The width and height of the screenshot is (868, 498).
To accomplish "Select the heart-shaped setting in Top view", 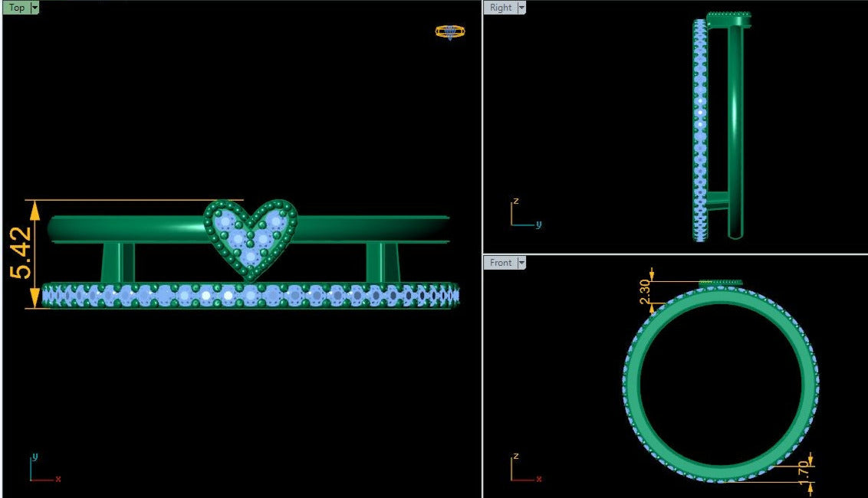I will 250,236.
